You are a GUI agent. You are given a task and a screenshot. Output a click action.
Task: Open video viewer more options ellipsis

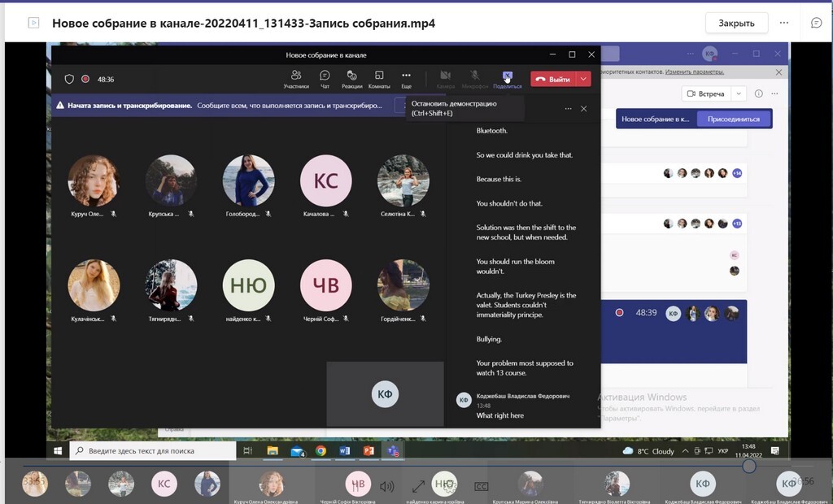click(783, 23)
